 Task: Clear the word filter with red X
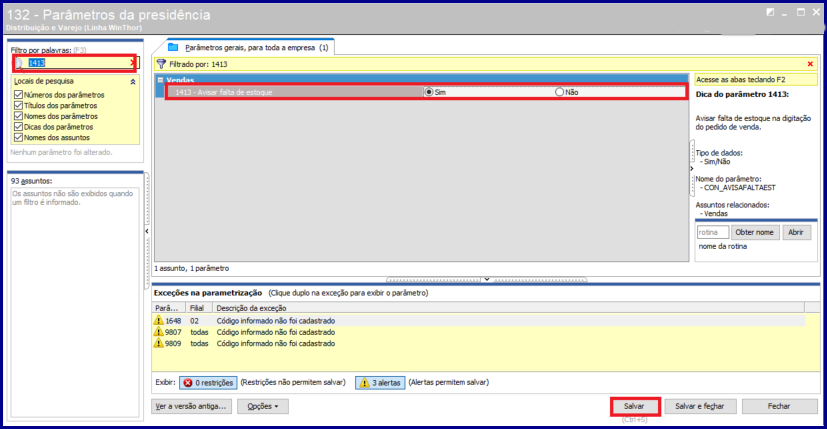click(x=132, y=63)
